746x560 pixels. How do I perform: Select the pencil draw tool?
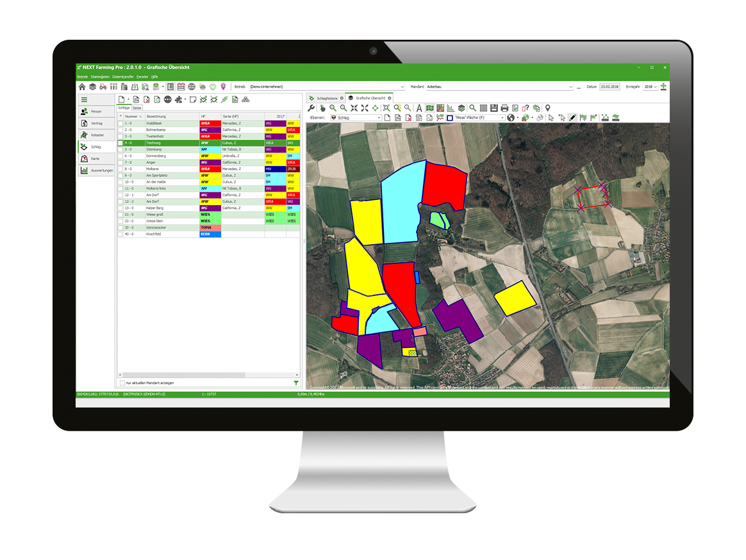(x=572, y=118)
